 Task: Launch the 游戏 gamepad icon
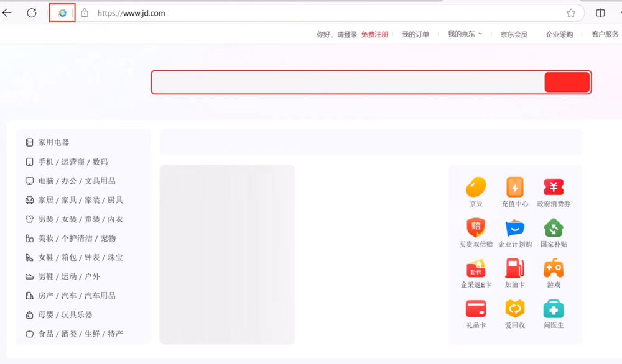tap(554, 268)
